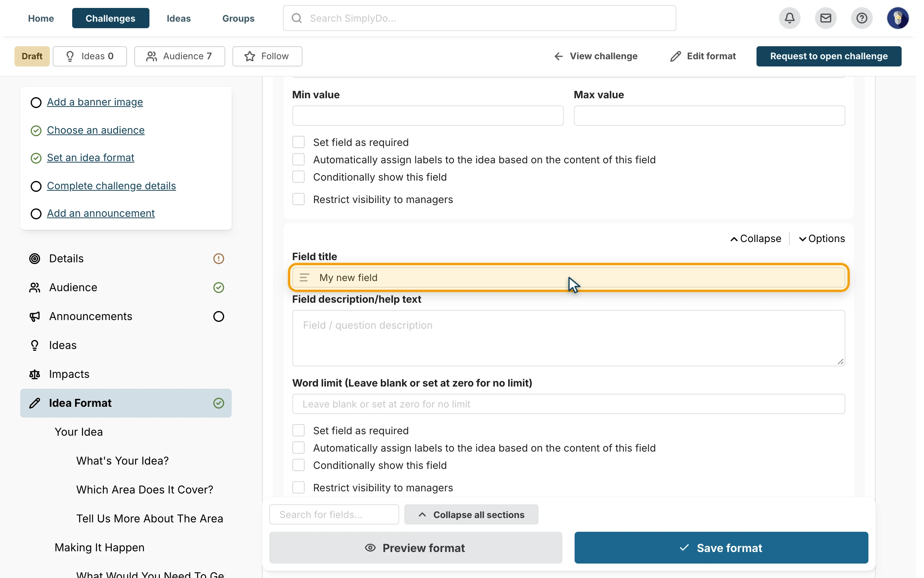Click the Idea Format green check icon

218,403
